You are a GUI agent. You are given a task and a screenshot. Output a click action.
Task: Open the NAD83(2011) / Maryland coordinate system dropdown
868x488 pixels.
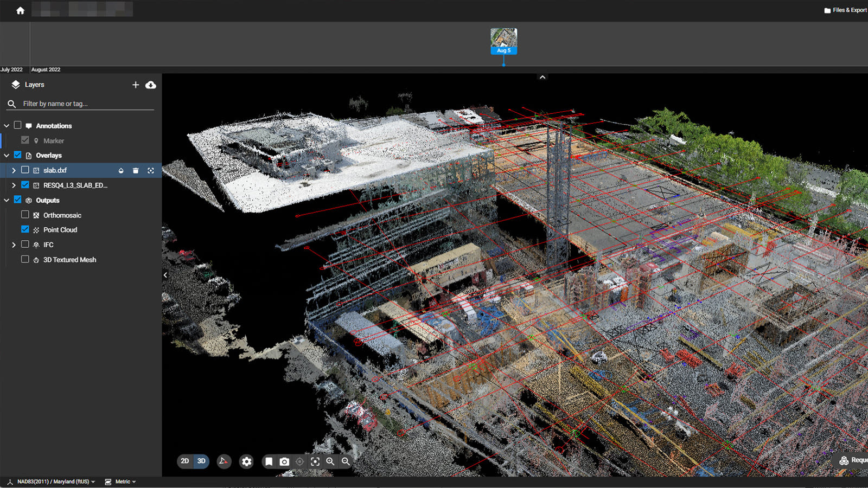tap(54, 481)
